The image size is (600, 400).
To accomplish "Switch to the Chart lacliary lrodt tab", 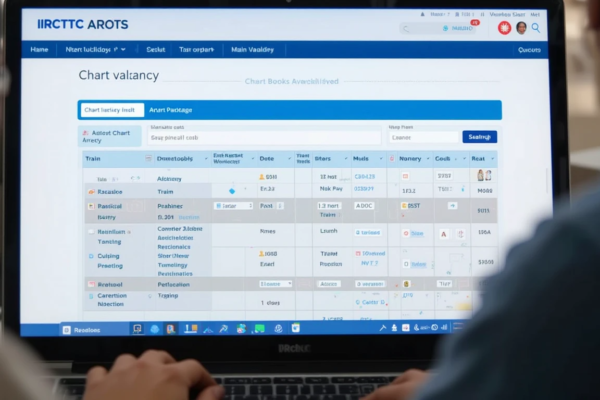I will [112, 110].
